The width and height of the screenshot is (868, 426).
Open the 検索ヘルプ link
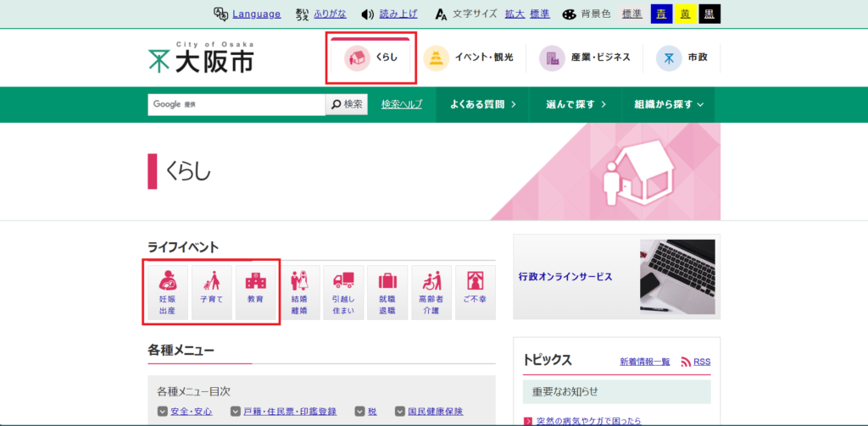402,104
